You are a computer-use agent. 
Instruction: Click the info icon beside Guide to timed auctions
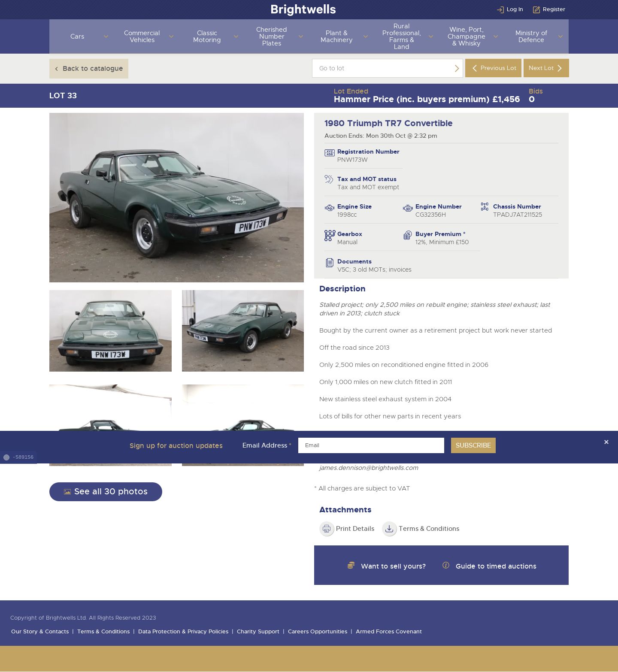[x=446, y=566]
